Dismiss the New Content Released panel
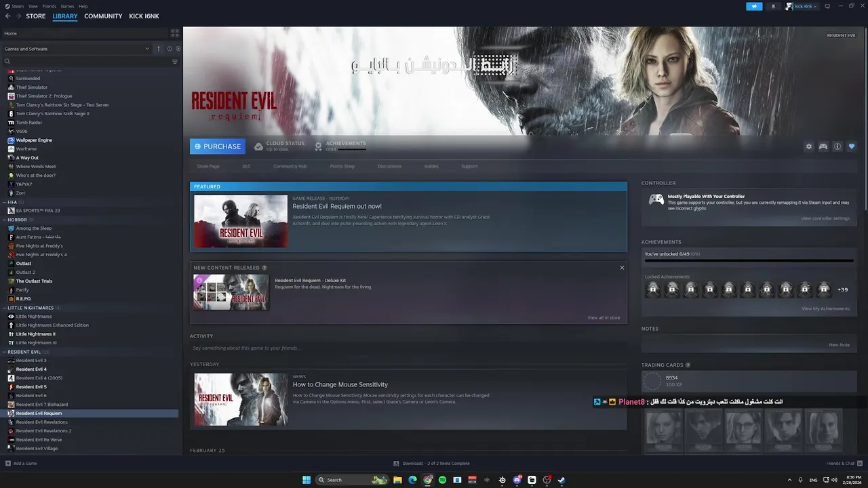 622,268
